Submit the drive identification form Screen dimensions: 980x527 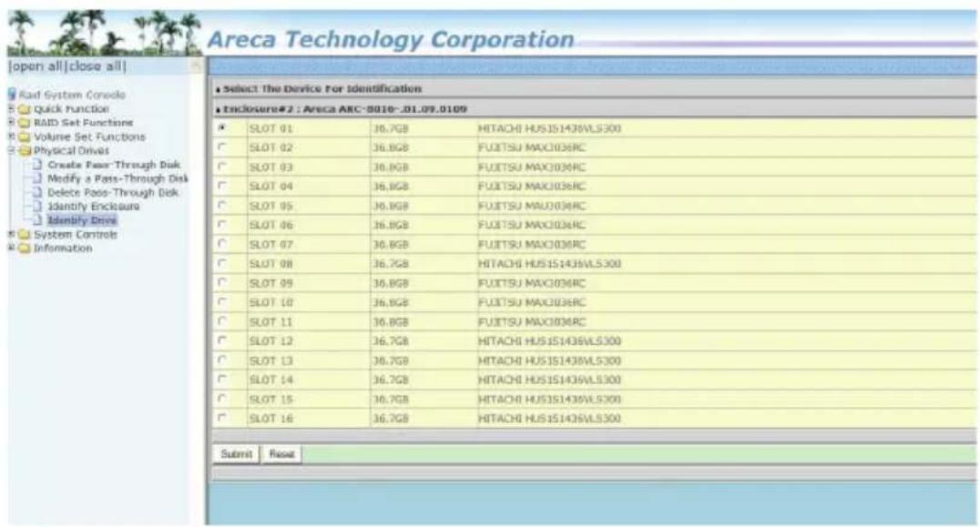pyautogui.click(x=236, y=454)
